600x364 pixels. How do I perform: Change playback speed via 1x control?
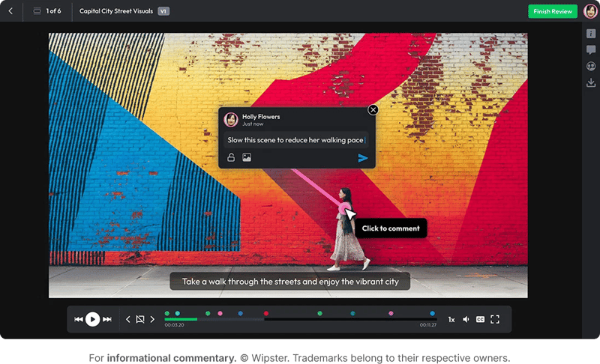tap(451, 319)
